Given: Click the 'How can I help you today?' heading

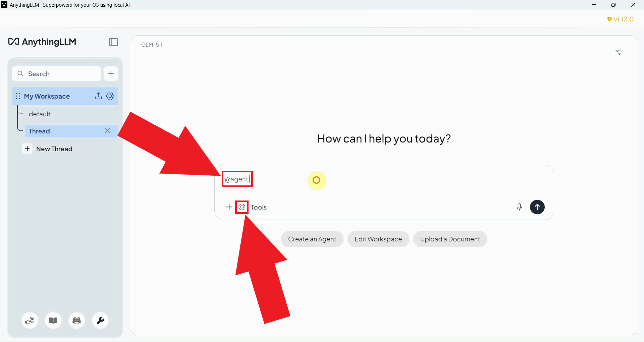Looking at the screenshot, I should (384, 138).
